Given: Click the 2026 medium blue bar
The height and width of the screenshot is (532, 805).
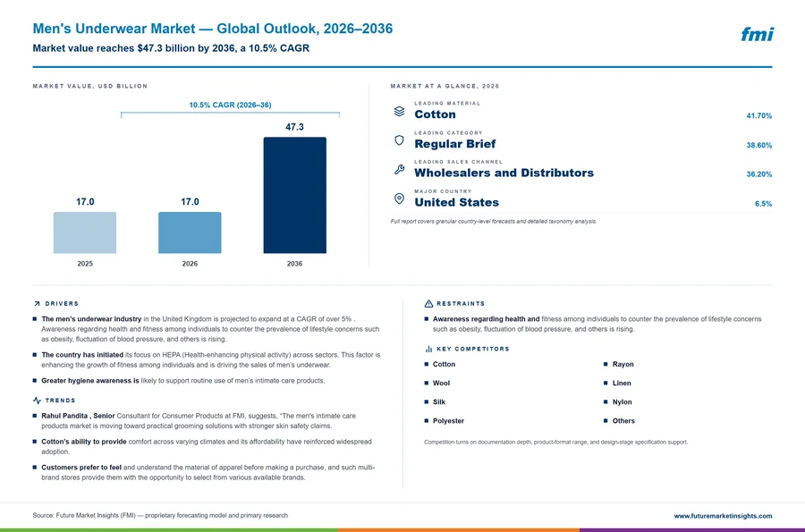Looking at the screenshot, I should tap(190, 232).
